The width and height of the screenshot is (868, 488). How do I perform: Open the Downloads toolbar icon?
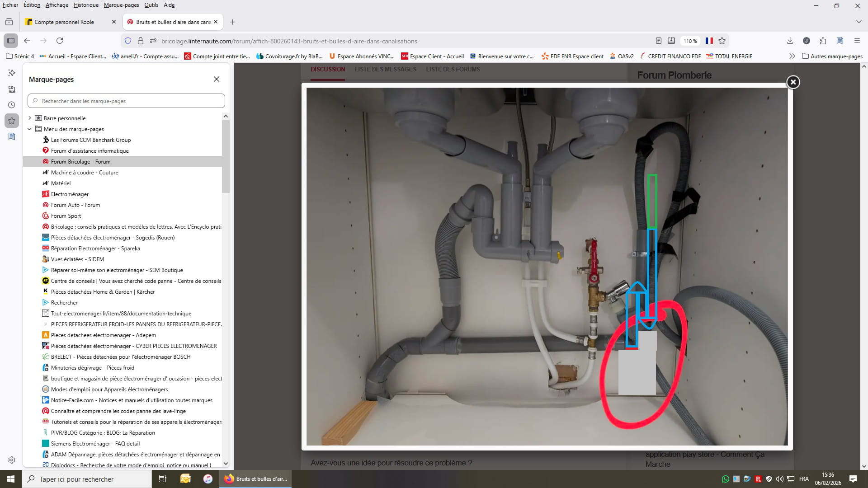coord(790,41)
